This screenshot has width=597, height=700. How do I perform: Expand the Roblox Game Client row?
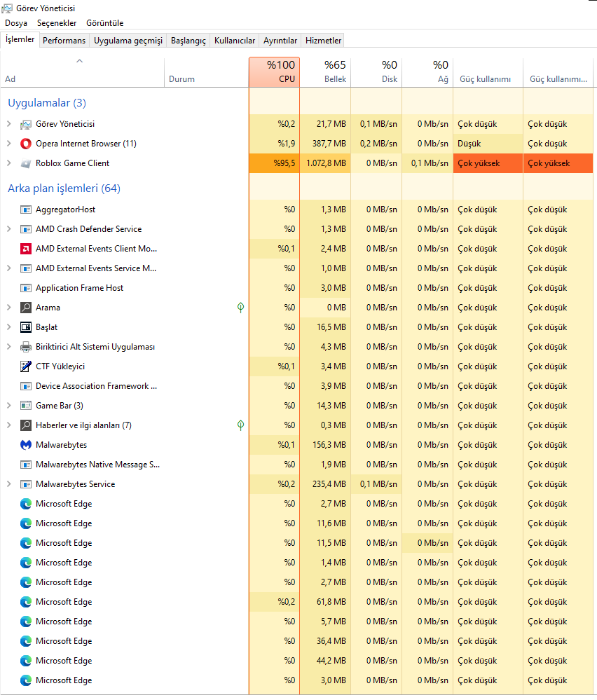pyautogui.click(x=8, y=163)
